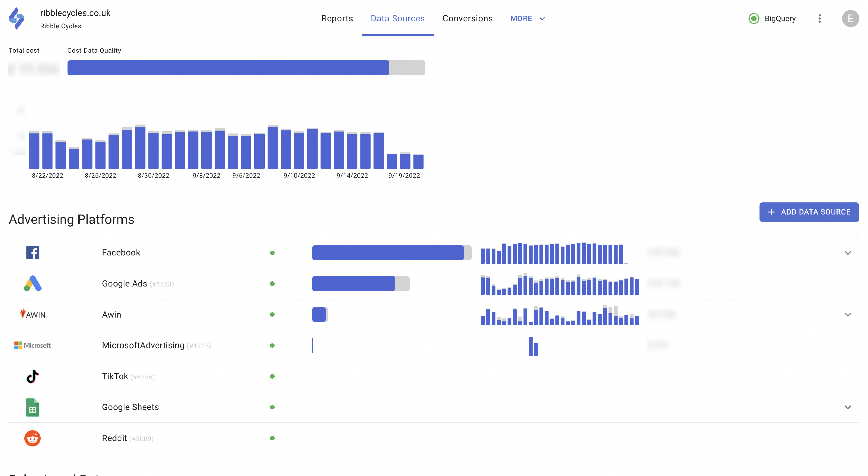Click the 9/19/2022 axis label
The height and width of the screenshot is (476, 868).
tap(404, 175)
